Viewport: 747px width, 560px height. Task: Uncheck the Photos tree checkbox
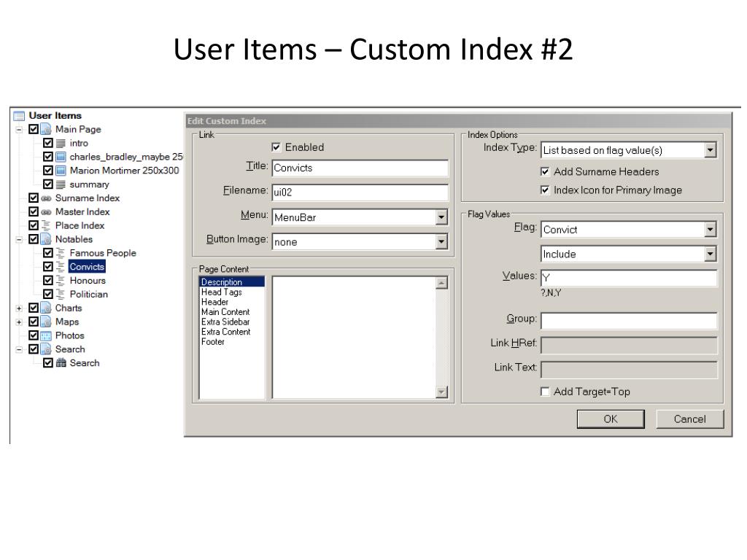[x=34, y=335]
